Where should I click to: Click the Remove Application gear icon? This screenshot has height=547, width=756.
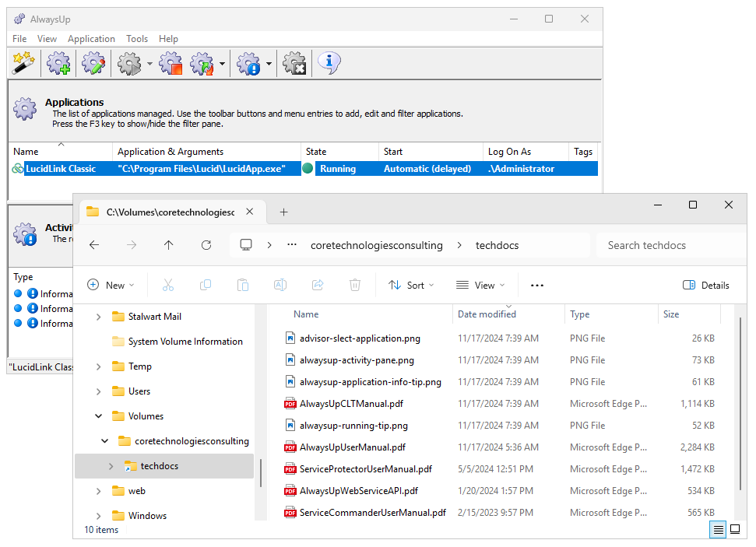pos(294,63)
